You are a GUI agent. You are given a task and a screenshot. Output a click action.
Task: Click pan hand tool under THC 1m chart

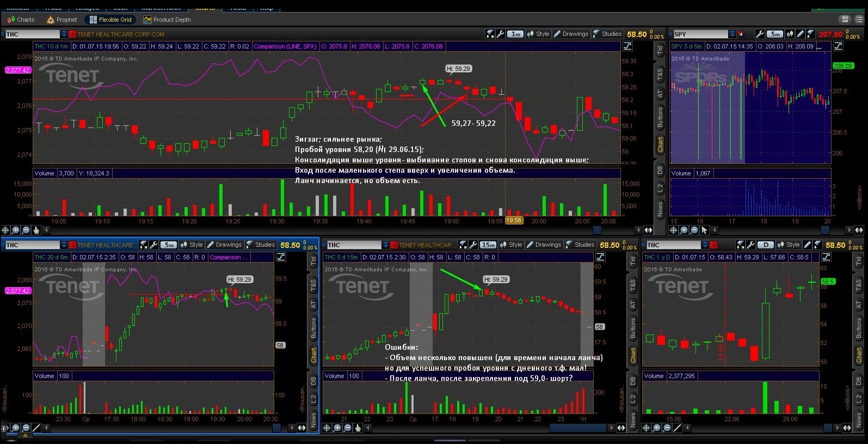tap(36, 230)
